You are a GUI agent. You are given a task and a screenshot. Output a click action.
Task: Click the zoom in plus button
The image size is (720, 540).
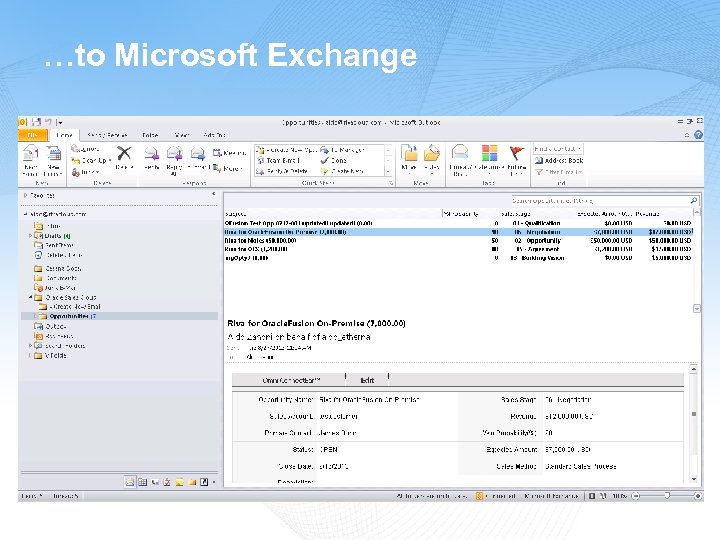(698, 496)
